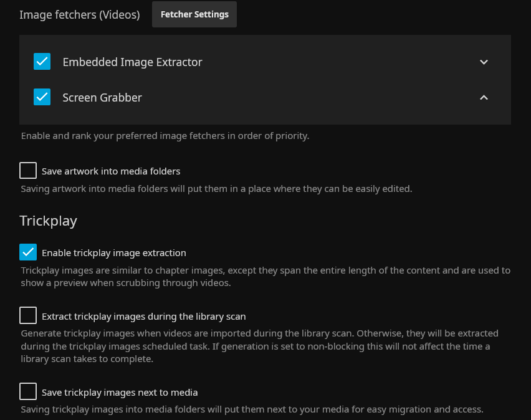Enable Save artwork into media folders checkbox
This screenshot has height=420, width=531.
pyautogui.click(x=28, y=171)
